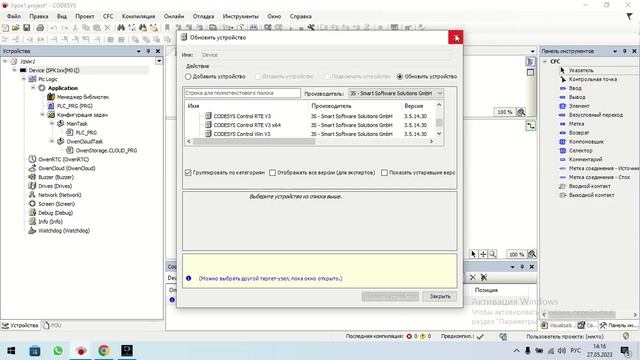Image resolution: width=640 pixels, height=360 pixels.
Task: Select the Указатель pointer tool
Action: (x=581, y=70)
